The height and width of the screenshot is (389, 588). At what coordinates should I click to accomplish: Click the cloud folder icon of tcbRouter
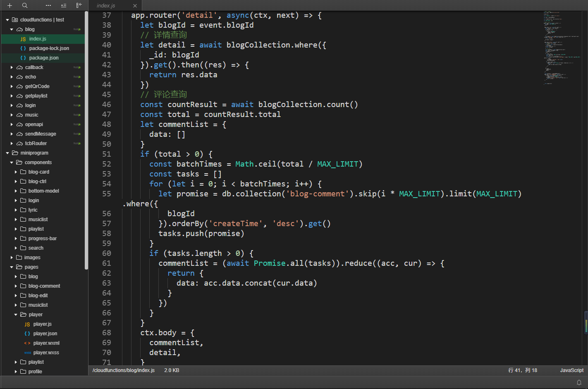click(x=19, y=143)
